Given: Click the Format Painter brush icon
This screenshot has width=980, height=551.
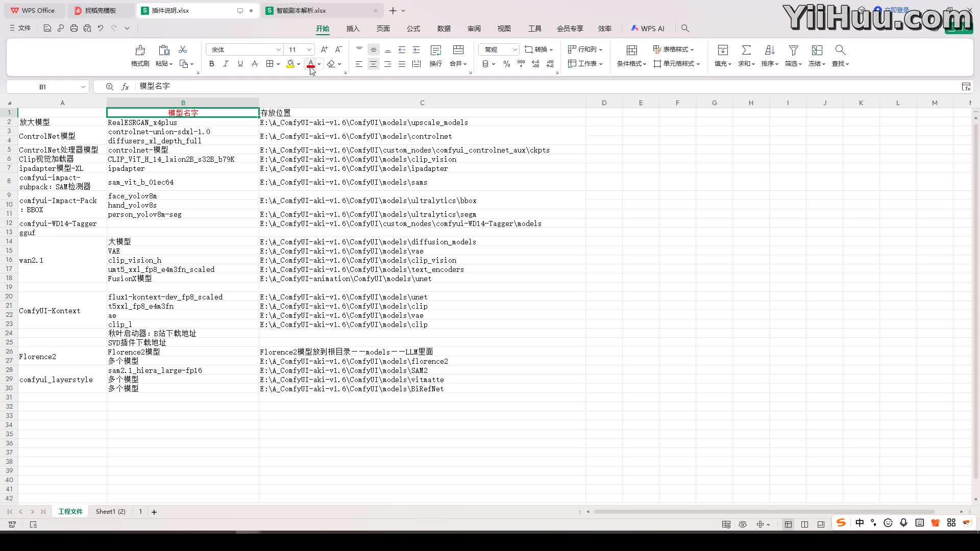Looking at the screenshot, I should point(140,50).
